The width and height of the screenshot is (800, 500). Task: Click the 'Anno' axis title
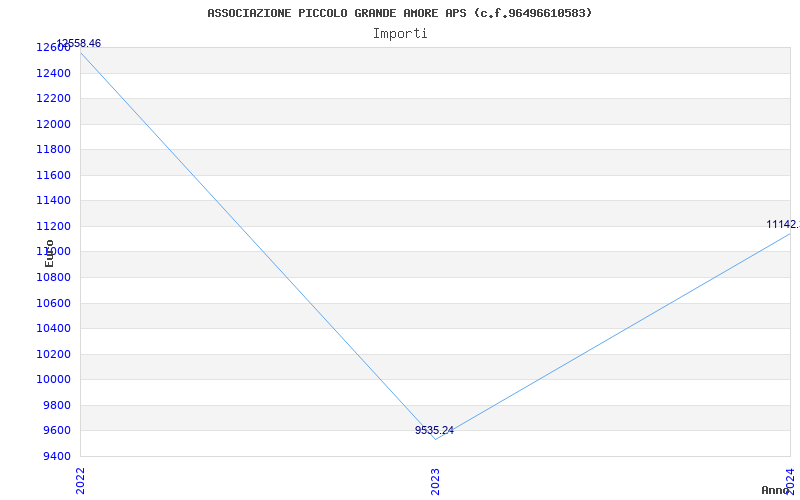(x=775, y=490)
